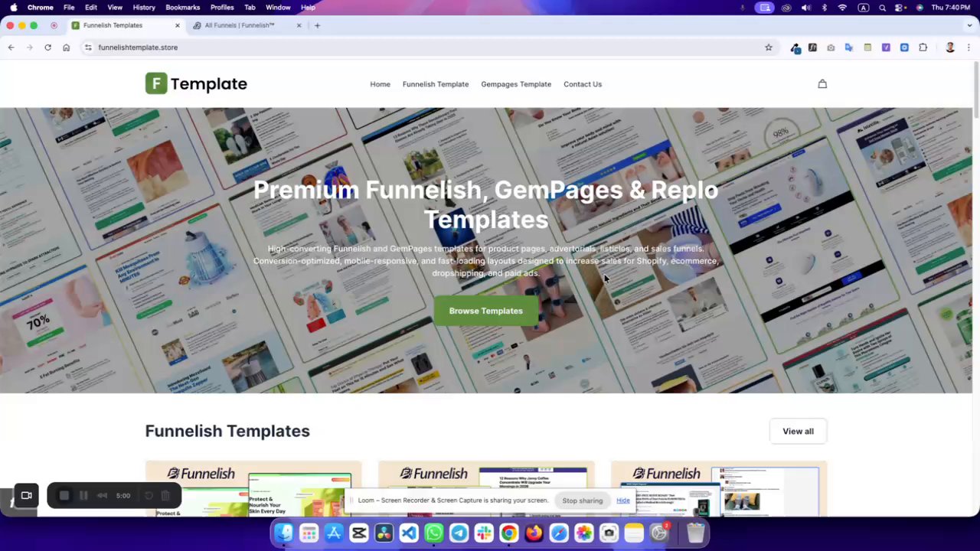
Task: Open Safari from the dock
Action: (x=559, y=533)
